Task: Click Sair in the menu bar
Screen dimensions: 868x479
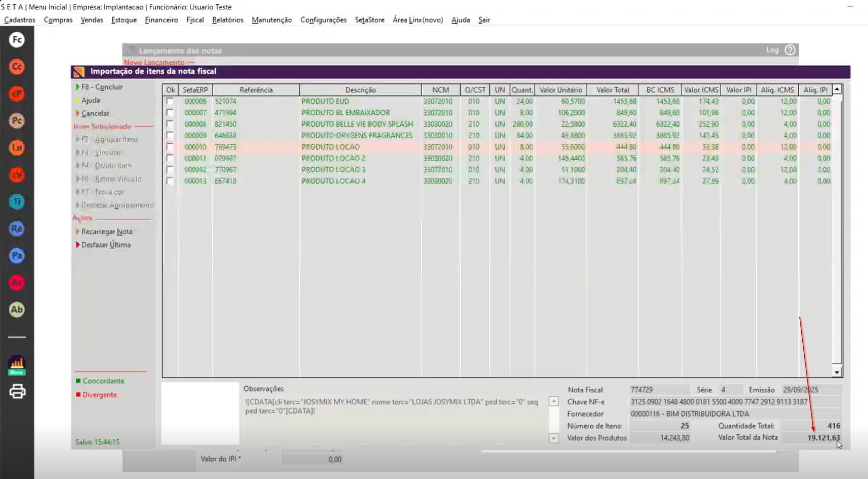Action: pos(484,20)
